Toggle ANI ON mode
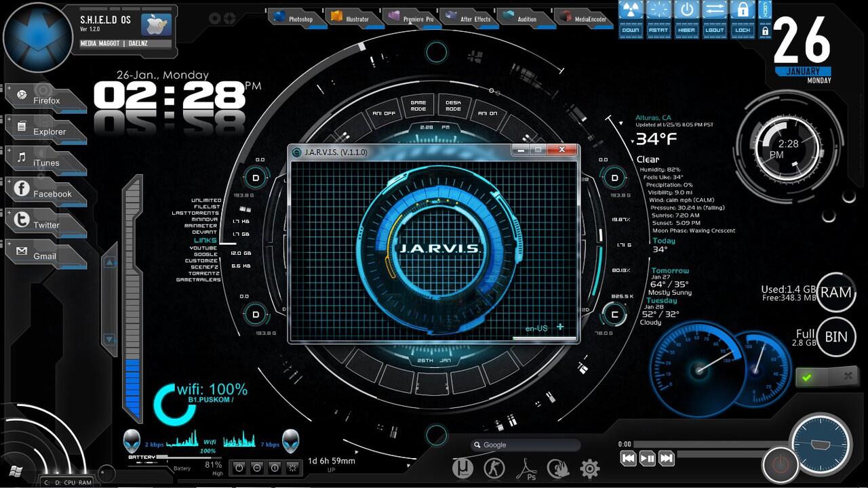The width and height of the screenshot is (868, 488). tap(488, 113)
